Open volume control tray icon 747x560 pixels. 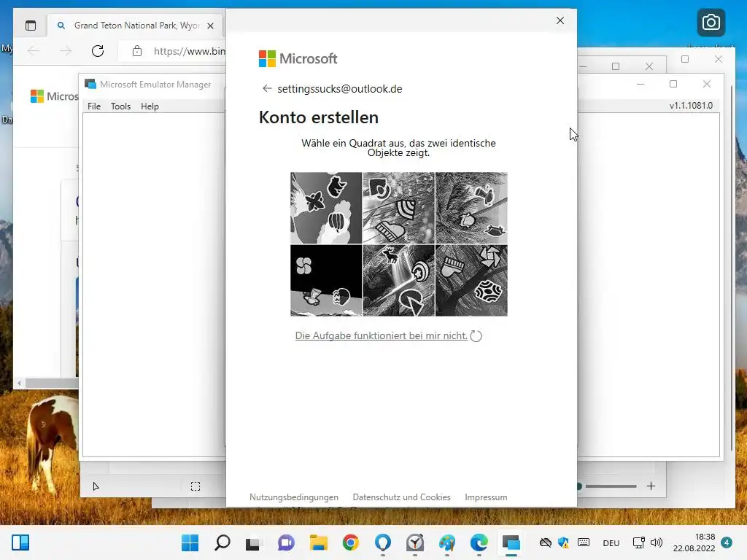657,542
